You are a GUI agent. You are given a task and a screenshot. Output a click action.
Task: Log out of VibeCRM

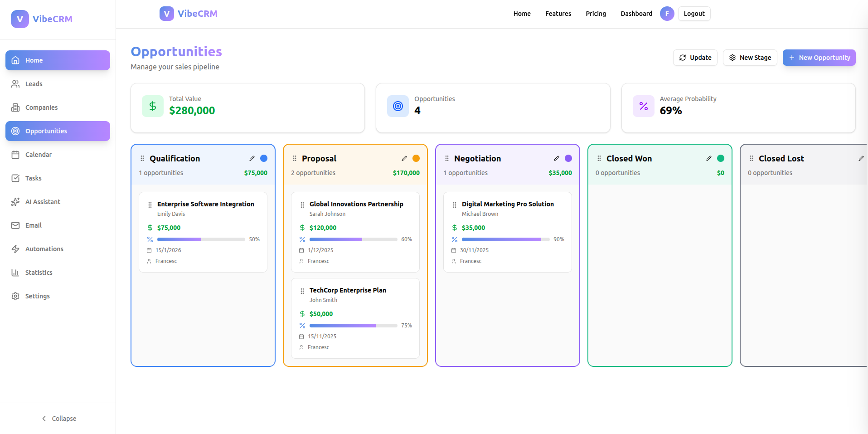693,14
